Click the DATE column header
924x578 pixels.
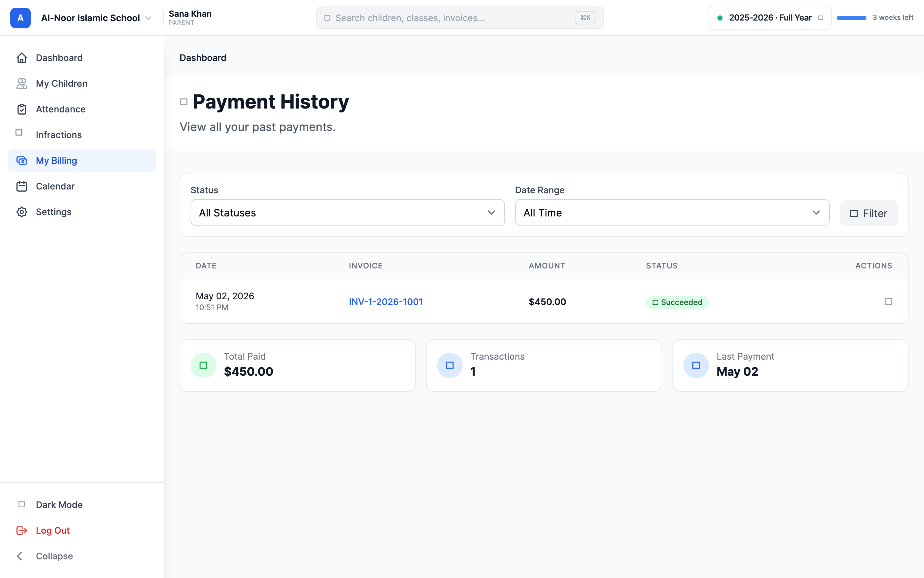pos(206,266)
